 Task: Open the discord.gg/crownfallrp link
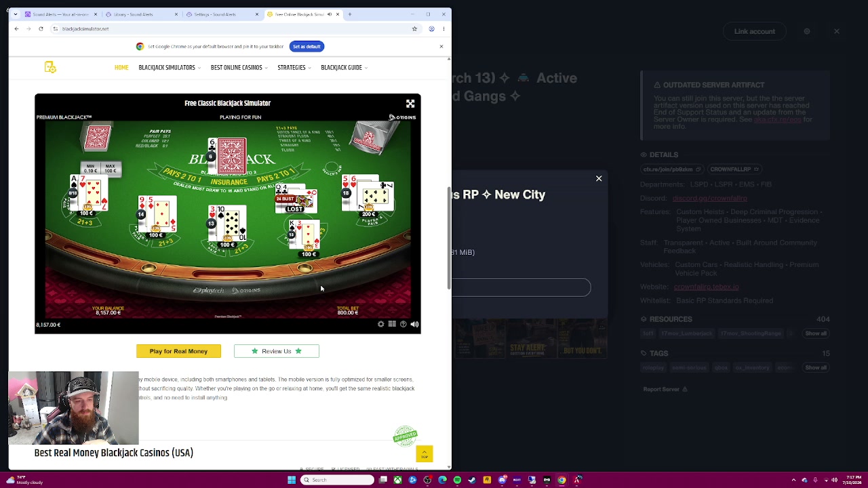click(709, 199)
